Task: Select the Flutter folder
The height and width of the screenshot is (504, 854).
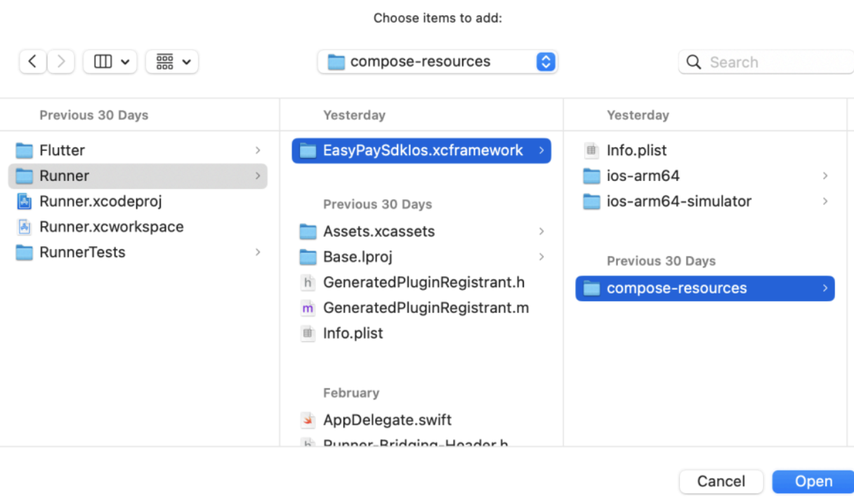Action: click(138, 150)
